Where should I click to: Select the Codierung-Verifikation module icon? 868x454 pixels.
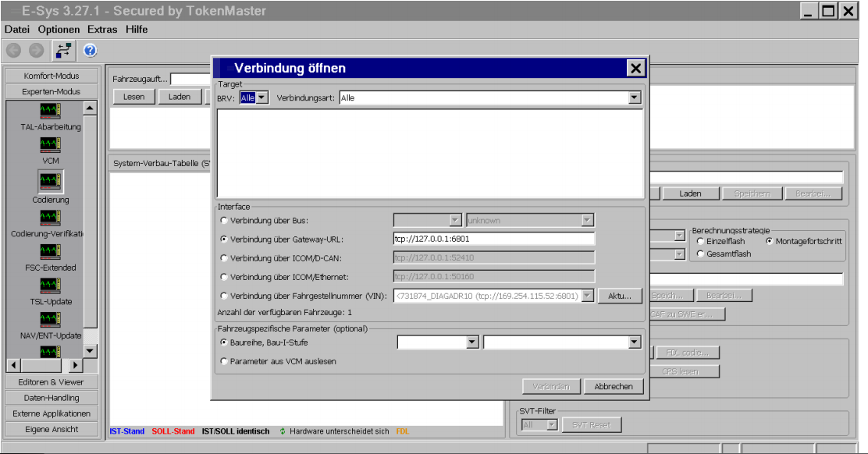tap(51, 218)
